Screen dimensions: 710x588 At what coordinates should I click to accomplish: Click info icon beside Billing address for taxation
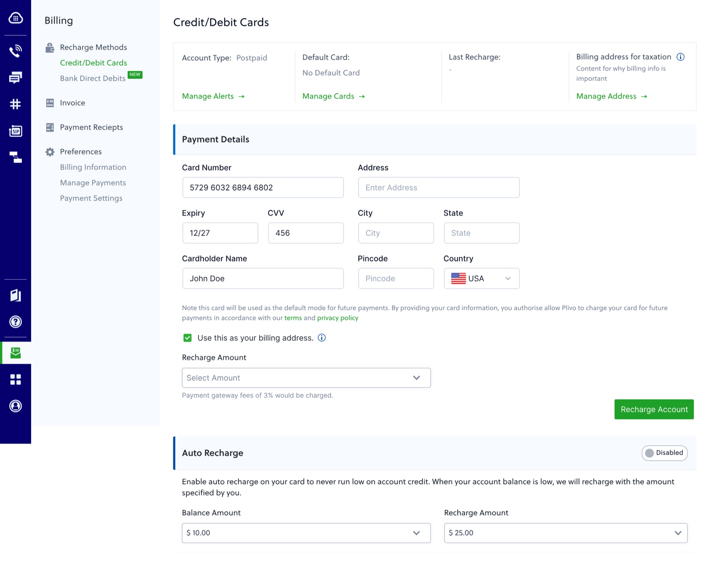click(x=680, y=57)
